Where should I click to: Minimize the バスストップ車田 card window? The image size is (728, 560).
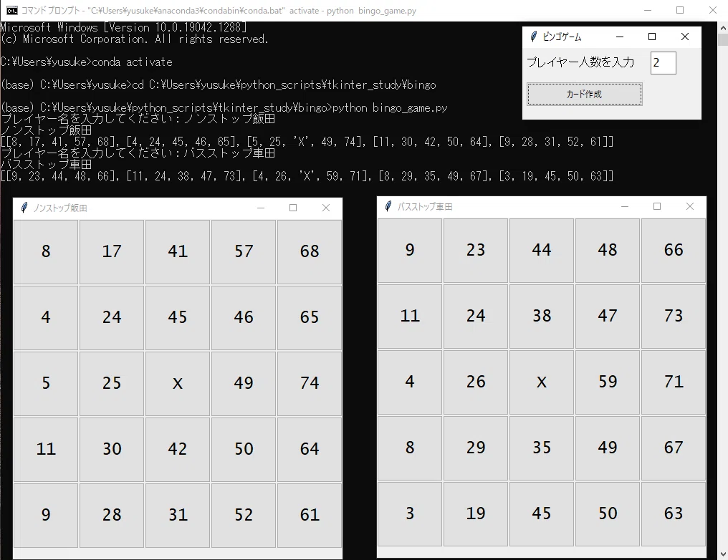(x=625, y=206)
